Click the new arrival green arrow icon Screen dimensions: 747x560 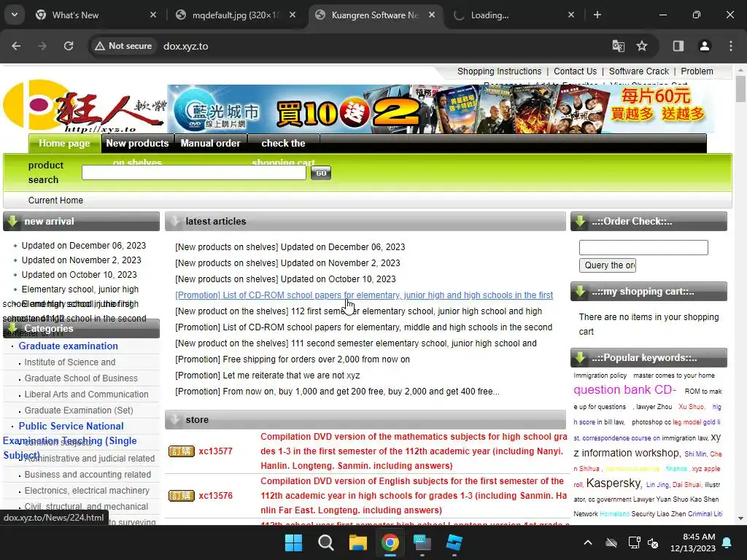12,222
